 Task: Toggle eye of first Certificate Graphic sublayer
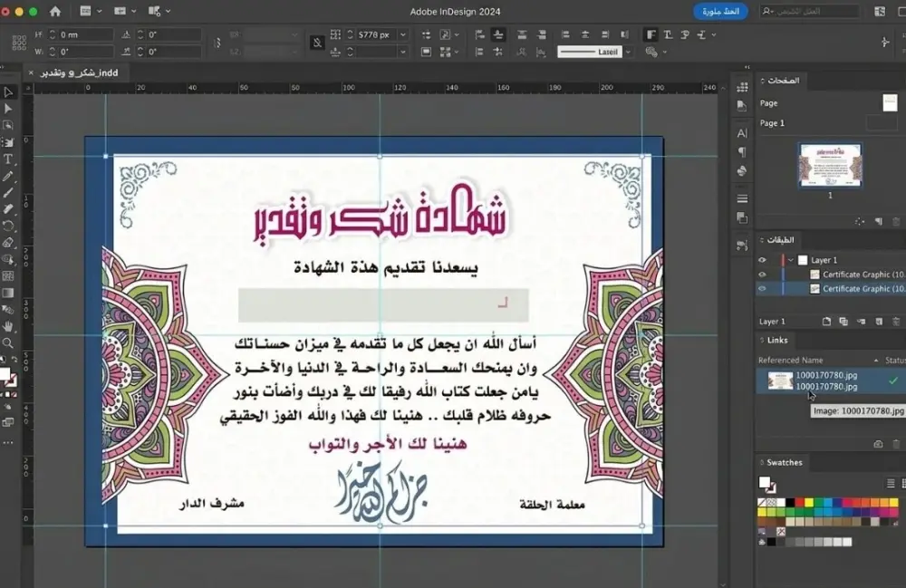pyautogui.click(x=762, y=275)
